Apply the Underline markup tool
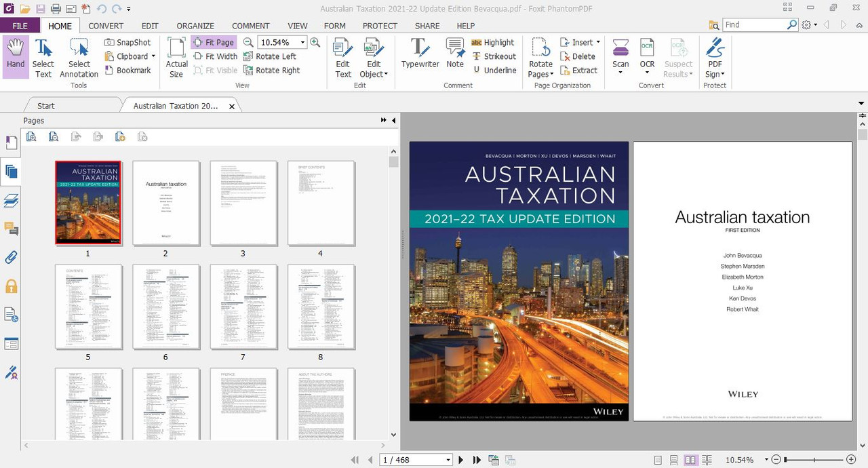This screenshot has height=468, width=868. pos(494,70)
